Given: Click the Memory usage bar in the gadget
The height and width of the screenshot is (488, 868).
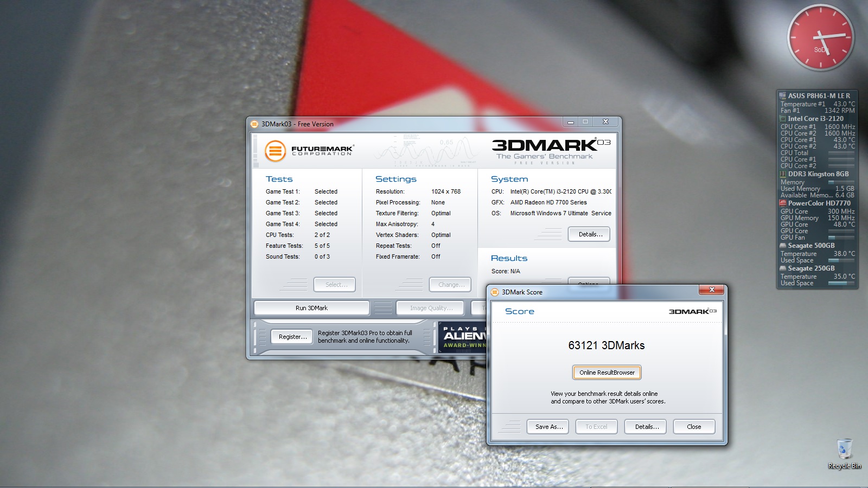Looking at the screenshot, I should (x=841, y=182).
